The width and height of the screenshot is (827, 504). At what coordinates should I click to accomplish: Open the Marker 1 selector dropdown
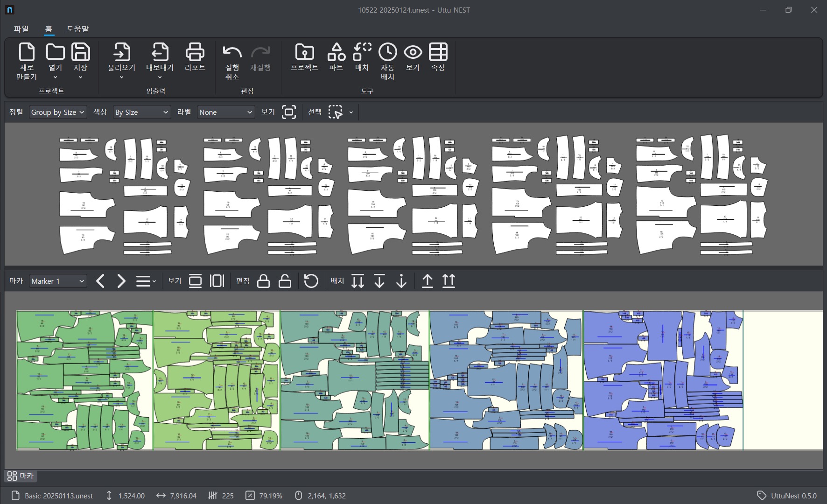tap(58, 281)
